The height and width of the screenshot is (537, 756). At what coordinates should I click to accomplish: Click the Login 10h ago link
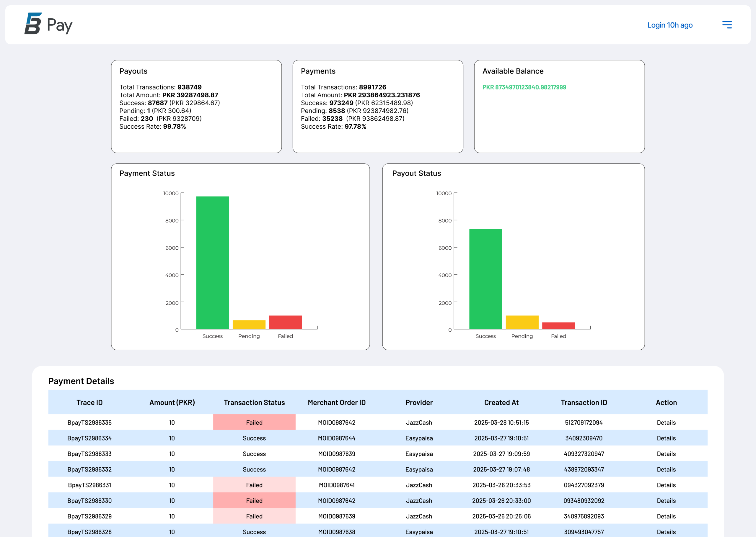pyautogui.click(x=670, y=25)
